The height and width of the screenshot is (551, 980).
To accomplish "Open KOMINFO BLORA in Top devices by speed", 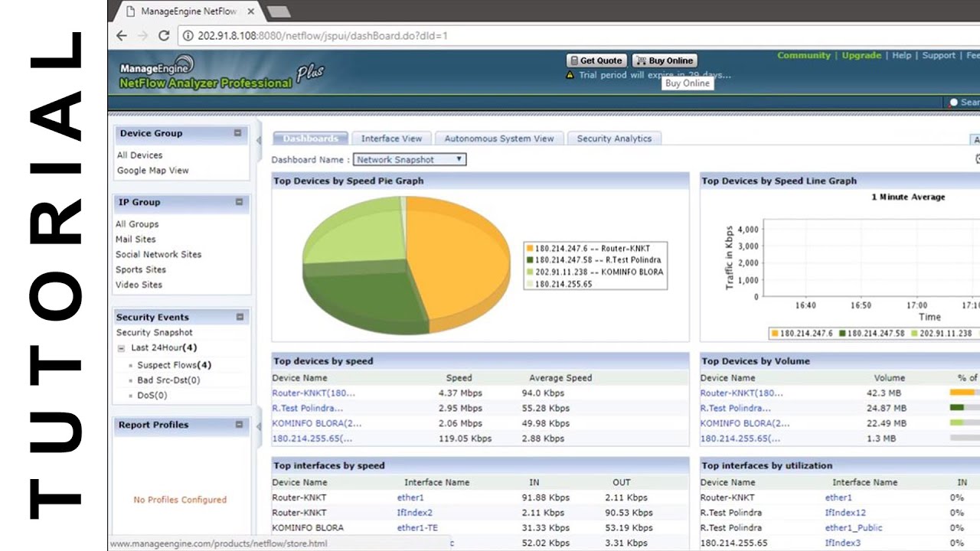I will [x=317, y=423].
